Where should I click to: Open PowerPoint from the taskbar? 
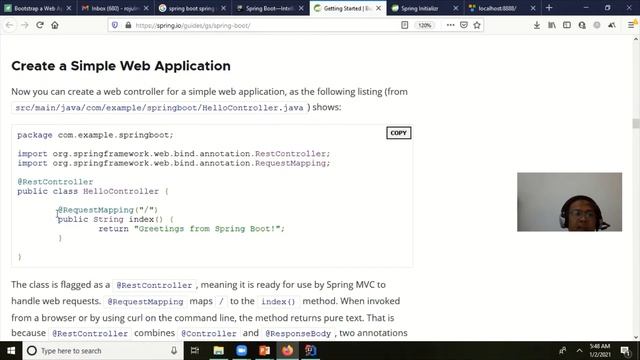coord(264,351)
